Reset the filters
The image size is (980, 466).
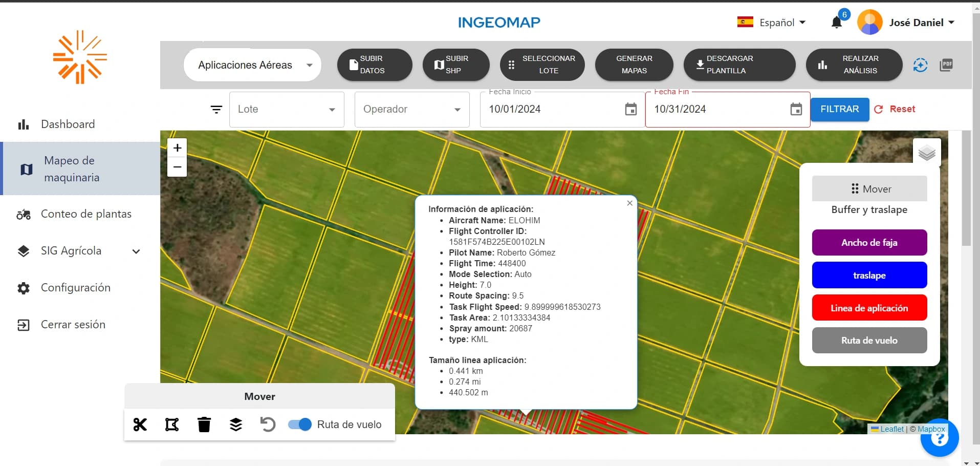895,109
